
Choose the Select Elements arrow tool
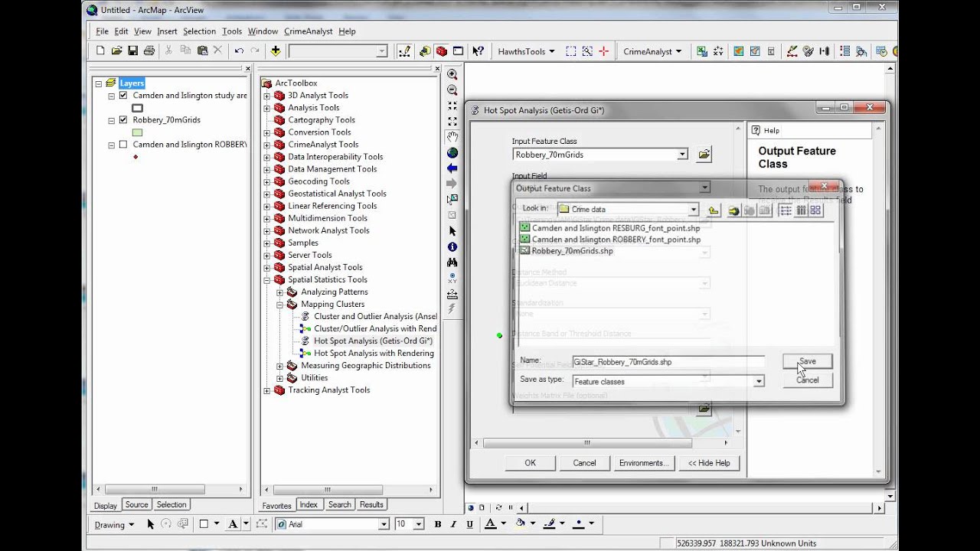(x=452, y=230)
